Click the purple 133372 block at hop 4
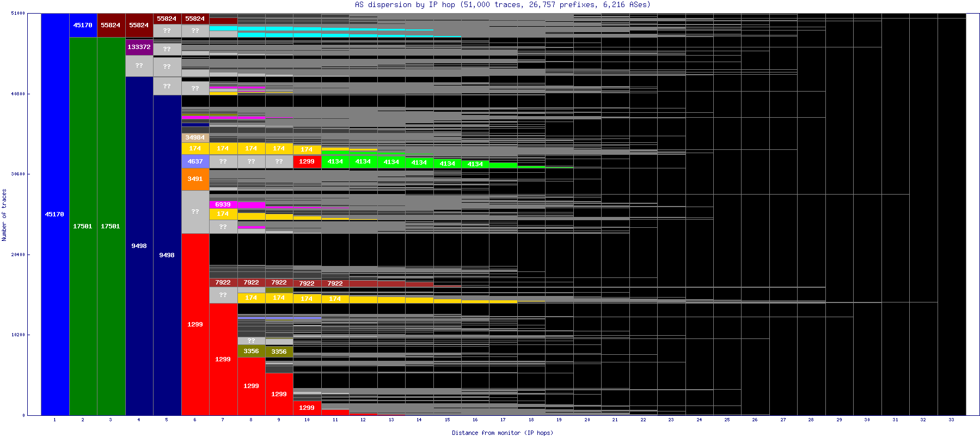This screenshot has height=436, width=980. click(x=139, y=47)
